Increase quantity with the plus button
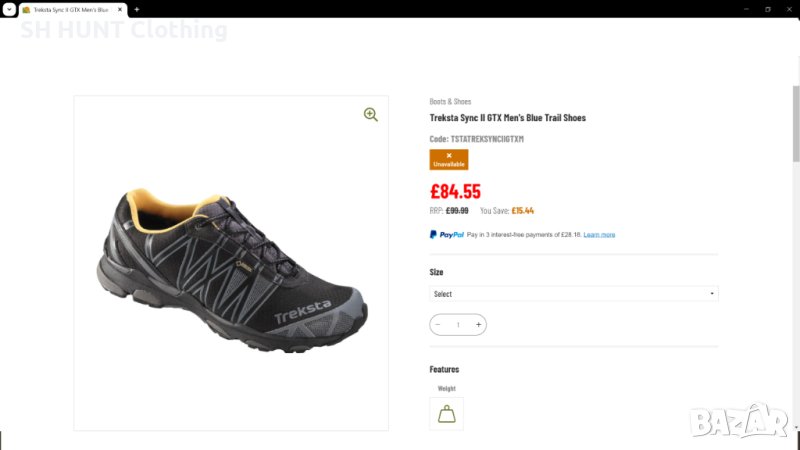800x450 pixels. 478,324
